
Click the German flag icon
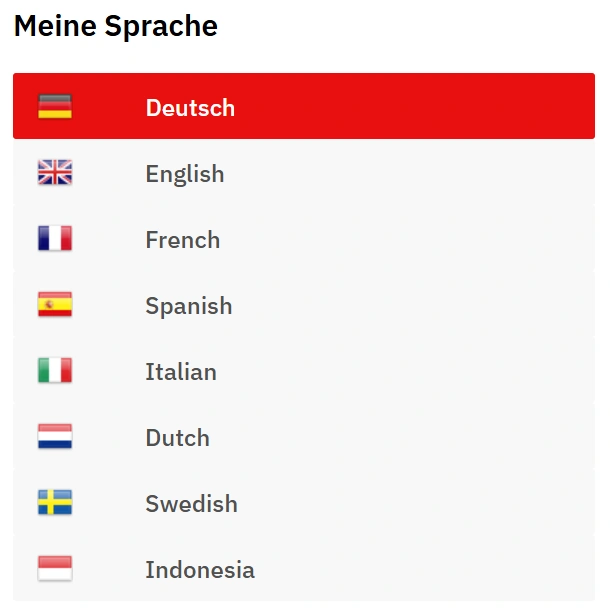(x=55, y=106)
